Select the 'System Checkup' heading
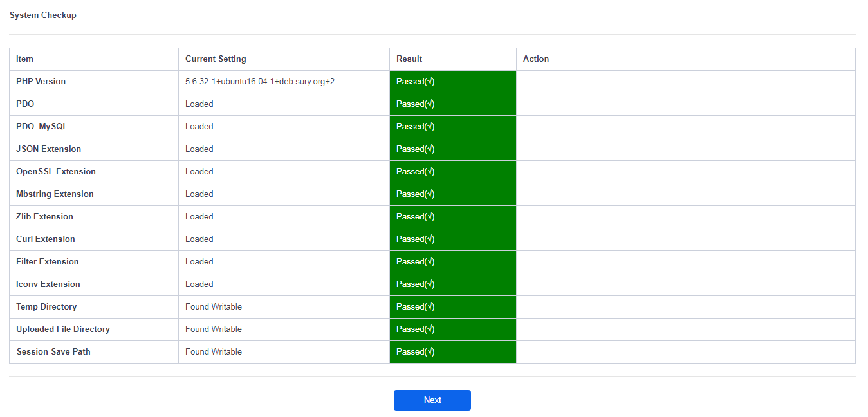 (43, 15)
